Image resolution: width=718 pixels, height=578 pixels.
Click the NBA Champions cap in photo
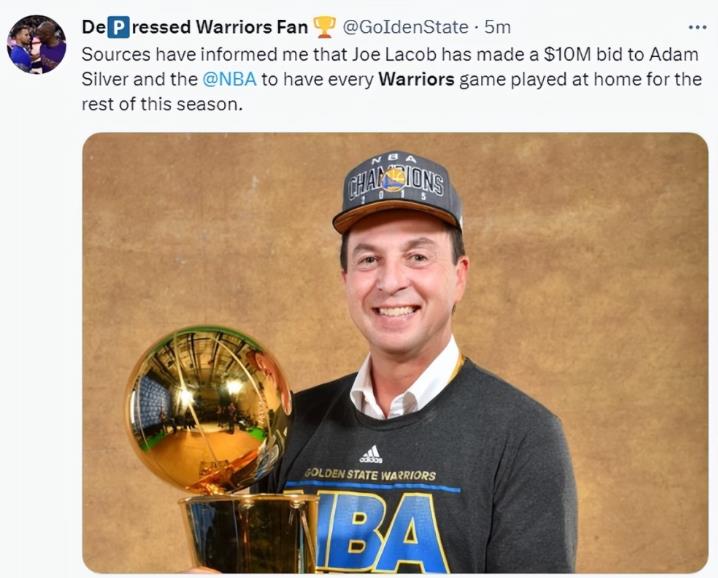(x=397, y=192)
